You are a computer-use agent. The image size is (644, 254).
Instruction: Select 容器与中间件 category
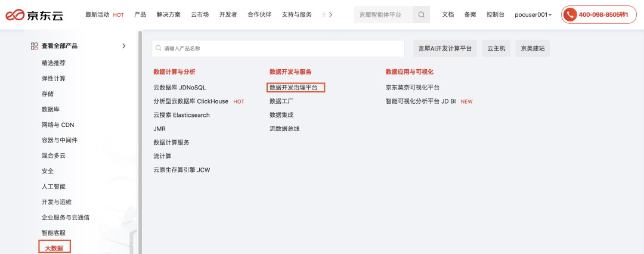tap(60, 140)
